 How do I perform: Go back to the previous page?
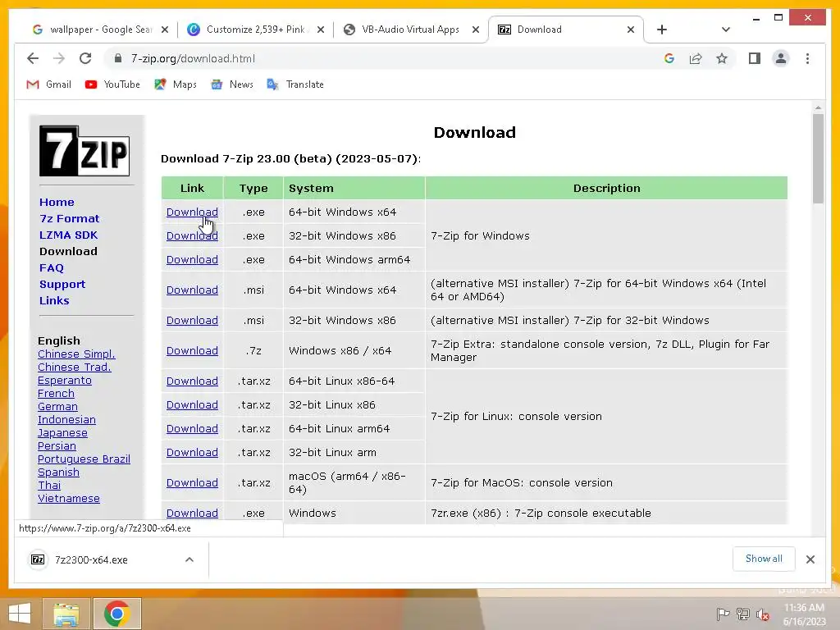click(x=33, y=58)
